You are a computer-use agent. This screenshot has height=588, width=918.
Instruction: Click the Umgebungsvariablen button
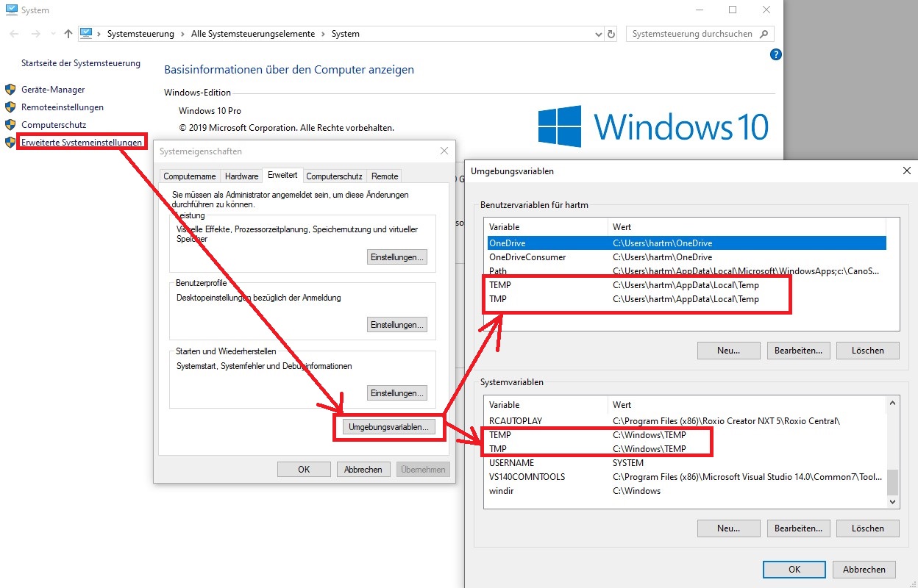[388, 427]
